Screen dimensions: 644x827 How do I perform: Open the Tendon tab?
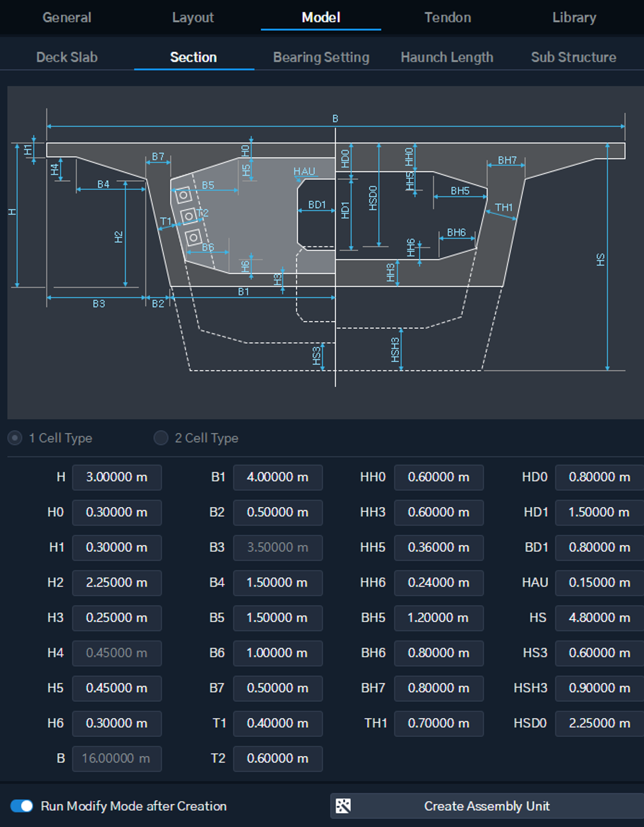pyautogui.click(x=448, y=18)
